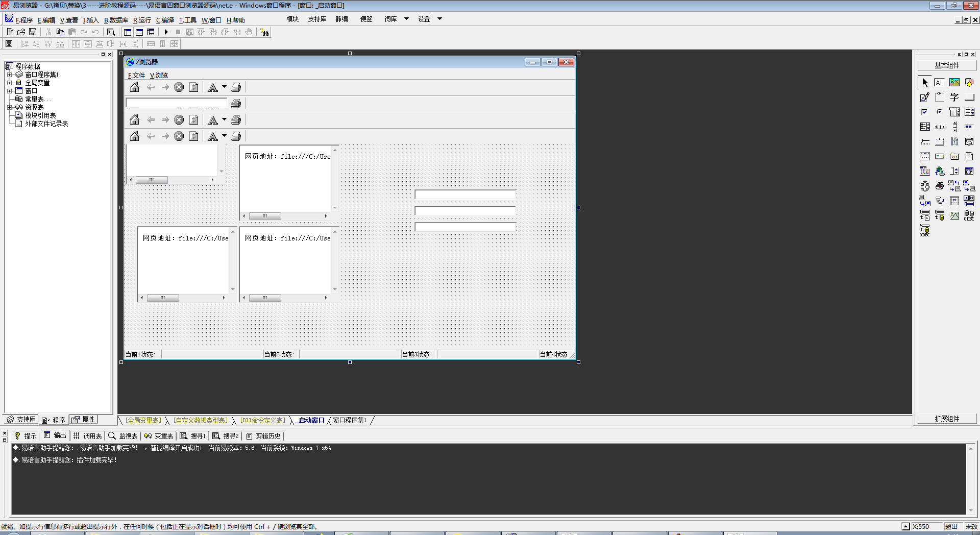Click horizontal scrollbar thumb of top-middle browser box
Viewport: 980px width, 535px height.
pos(265,216)
